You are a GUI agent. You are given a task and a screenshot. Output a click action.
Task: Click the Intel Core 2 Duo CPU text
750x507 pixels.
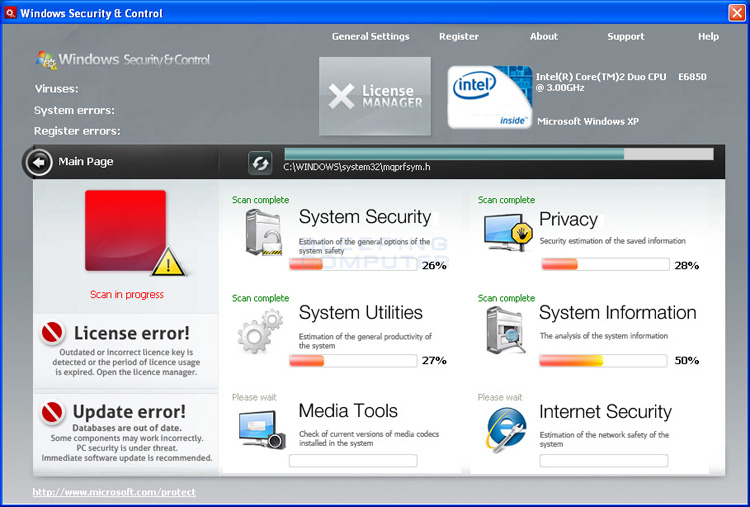[621, 82]
